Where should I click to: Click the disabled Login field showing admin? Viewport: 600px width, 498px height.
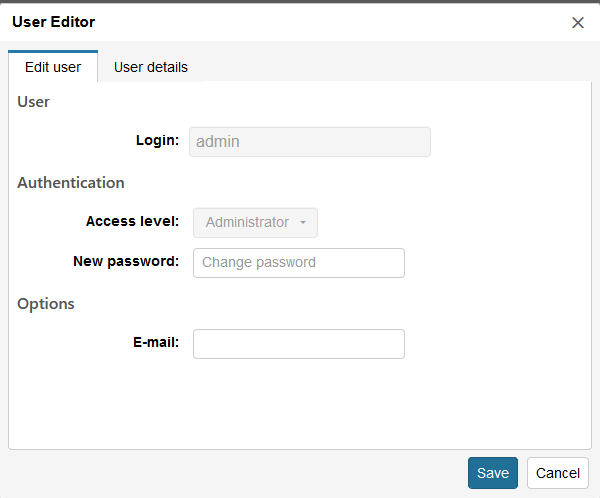click(310, 142)
